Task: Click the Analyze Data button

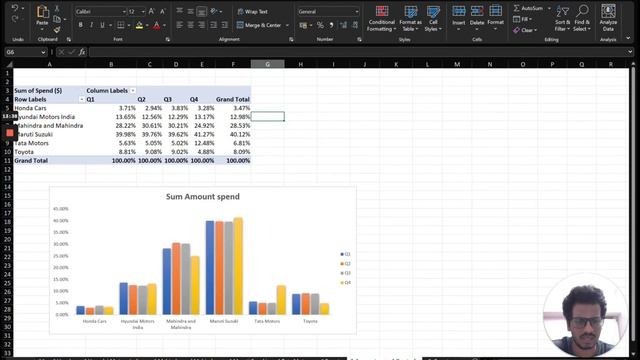Action: [x=608, y=18]
